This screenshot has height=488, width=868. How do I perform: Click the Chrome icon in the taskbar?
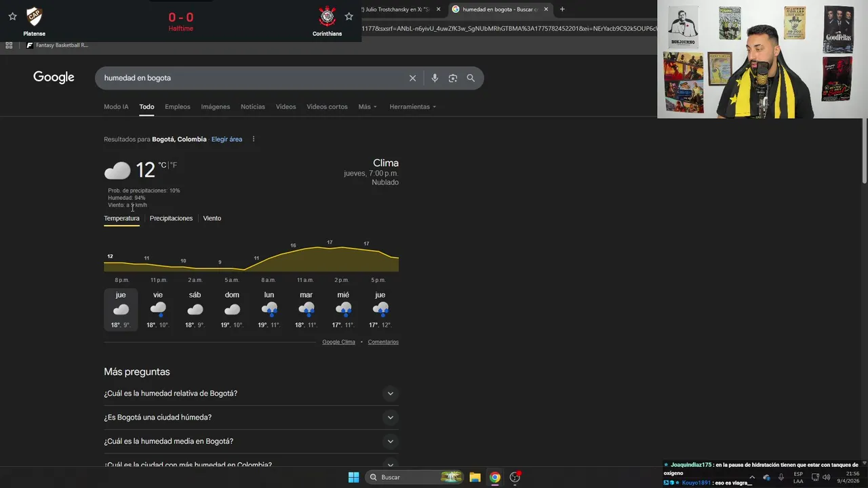point(495,477)
